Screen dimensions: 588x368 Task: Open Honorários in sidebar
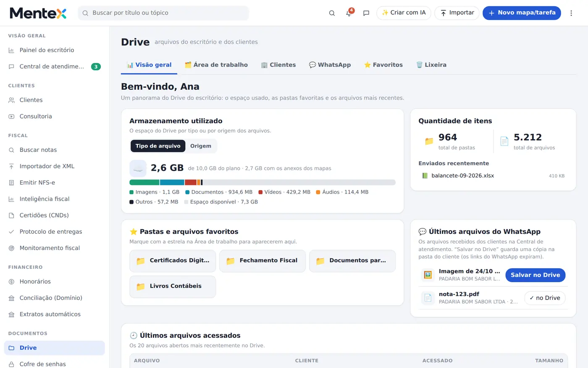[x=55, y=281]
